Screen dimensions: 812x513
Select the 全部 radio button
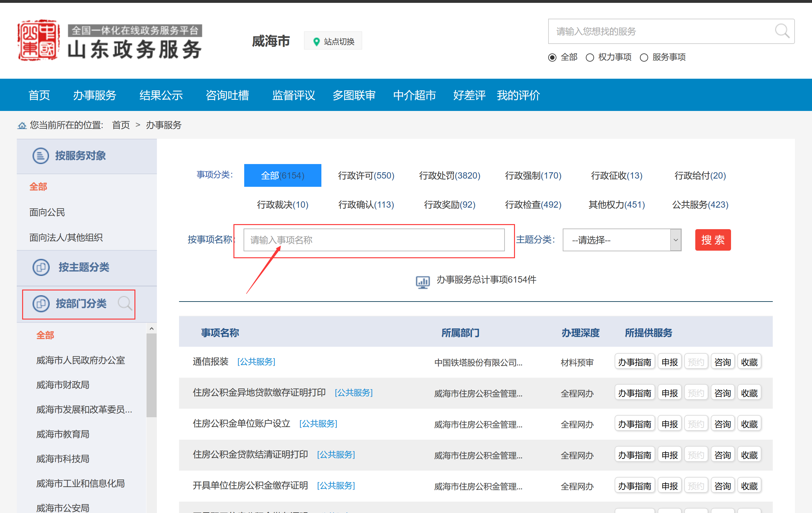[552, 58]
